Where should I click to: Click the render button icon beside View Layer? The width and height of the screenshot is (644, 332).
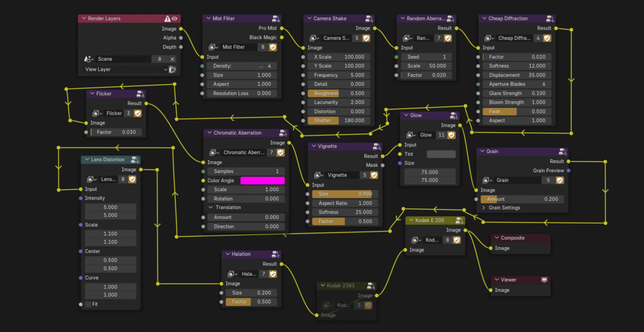tap(172, 69)
